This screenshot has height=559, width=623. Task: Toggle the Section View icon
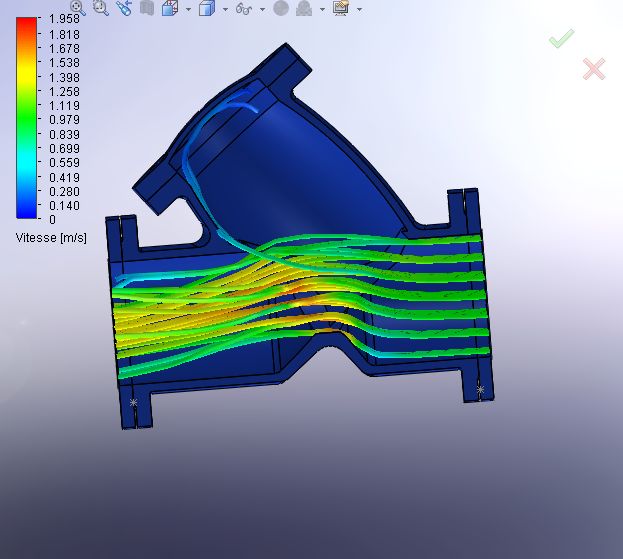(x=147, y=8)
